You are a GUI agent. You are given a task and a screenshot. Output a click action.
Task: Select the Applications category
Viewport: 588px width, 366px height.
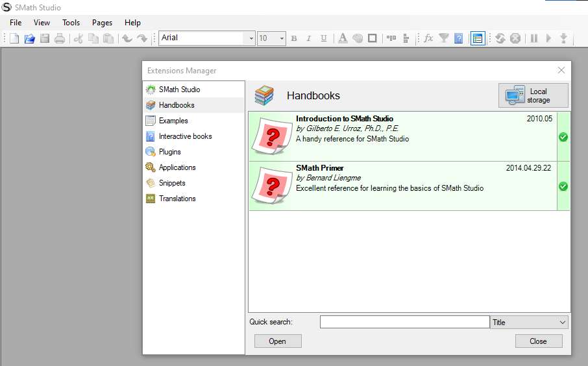tap(177, 167)
